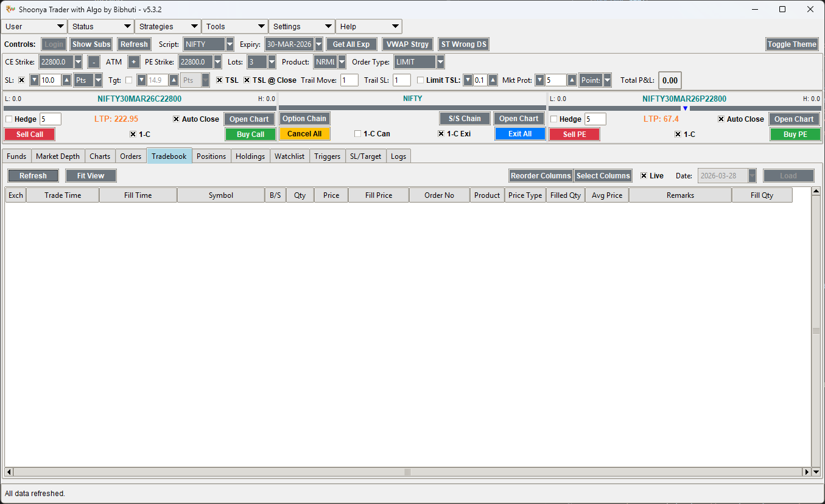Increase the SL value using its up arrow
The image size is (825, 504).
(67, 80)
